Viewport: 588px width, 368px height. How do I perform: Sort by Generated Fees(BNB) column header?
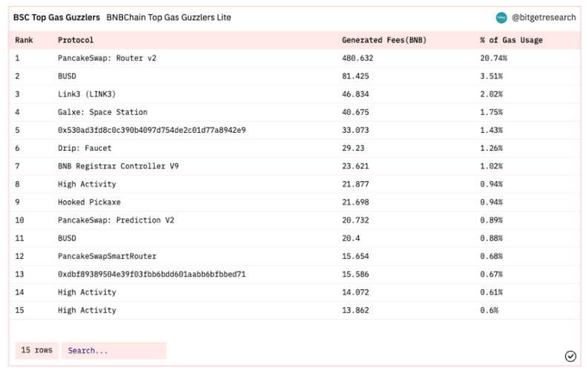pos(384,40)
